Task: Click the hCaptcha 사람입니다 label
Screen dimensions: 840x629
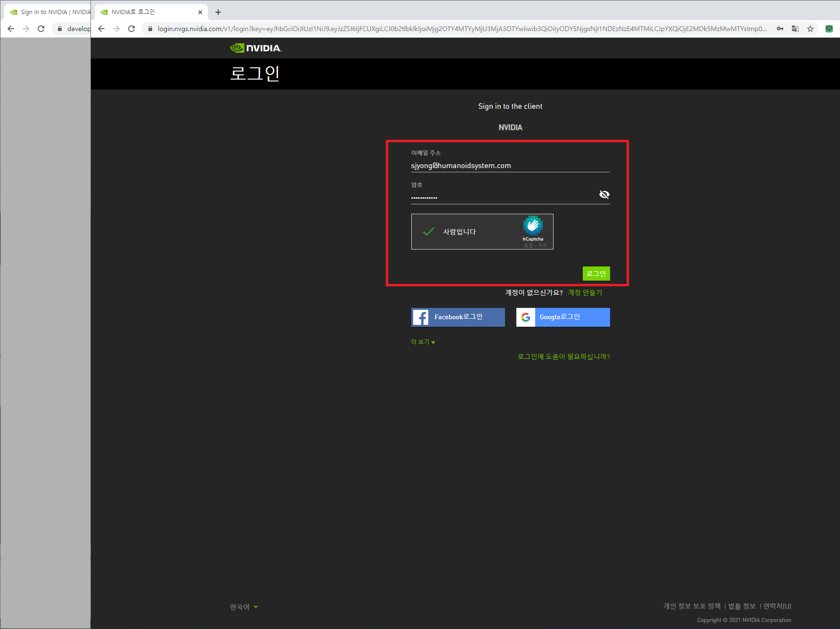Action: (459, 232)
